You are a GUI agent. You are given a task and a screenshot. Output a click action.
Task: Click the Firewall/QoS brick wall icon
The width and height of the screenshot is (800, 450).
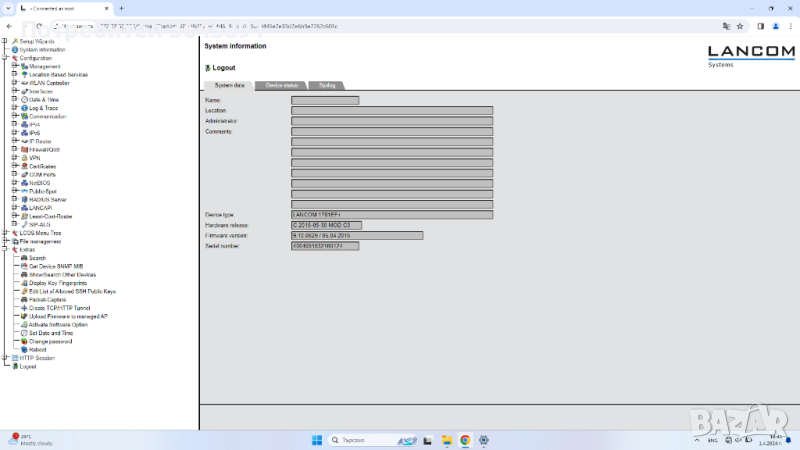[24, 149]
